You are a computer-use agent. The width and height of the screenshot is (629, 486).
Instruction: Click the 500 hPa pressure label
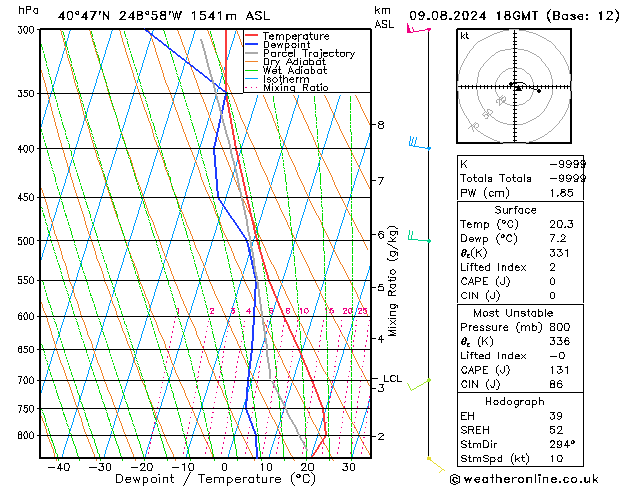pos(28,241)
